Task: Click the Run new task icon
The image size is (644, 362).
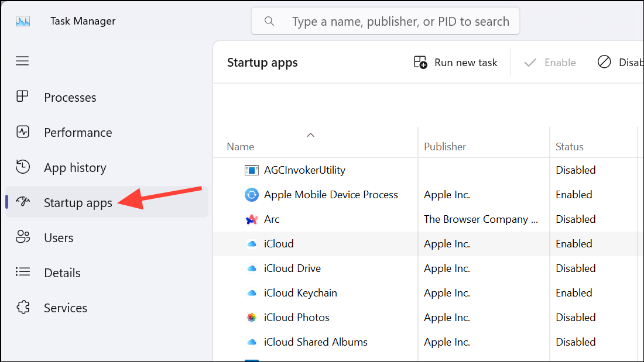Action: [420, 63]
